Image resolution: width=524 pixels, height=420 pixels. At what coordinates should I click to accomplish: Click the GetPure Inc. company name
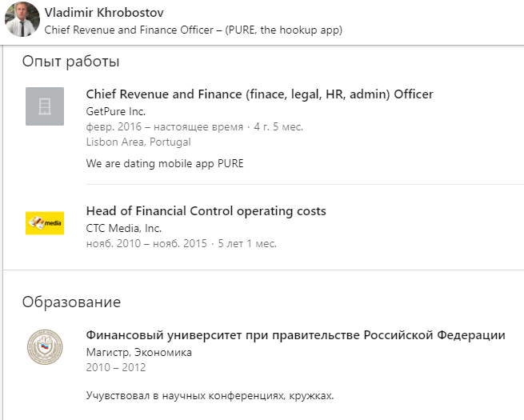(116, 111)
